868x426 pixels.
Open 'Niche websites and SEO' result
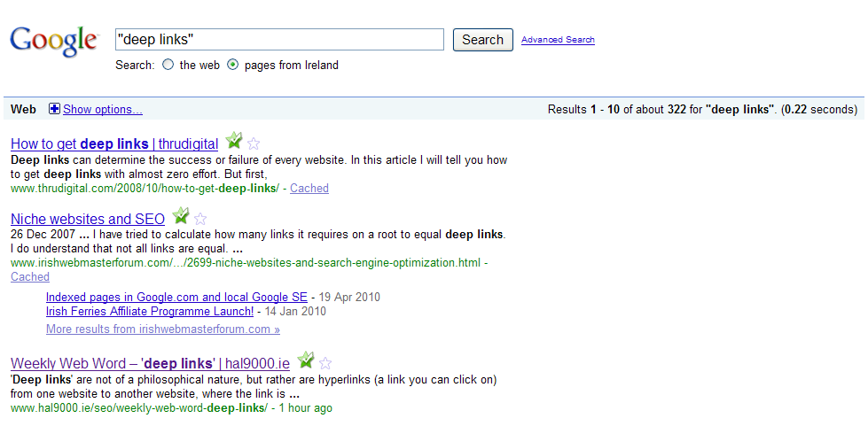(x=88, y=219)
